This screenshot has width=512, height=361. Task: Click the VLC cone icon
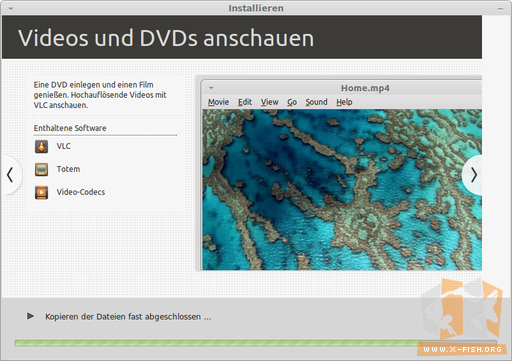pyautogui.click(x=41, y=146)
